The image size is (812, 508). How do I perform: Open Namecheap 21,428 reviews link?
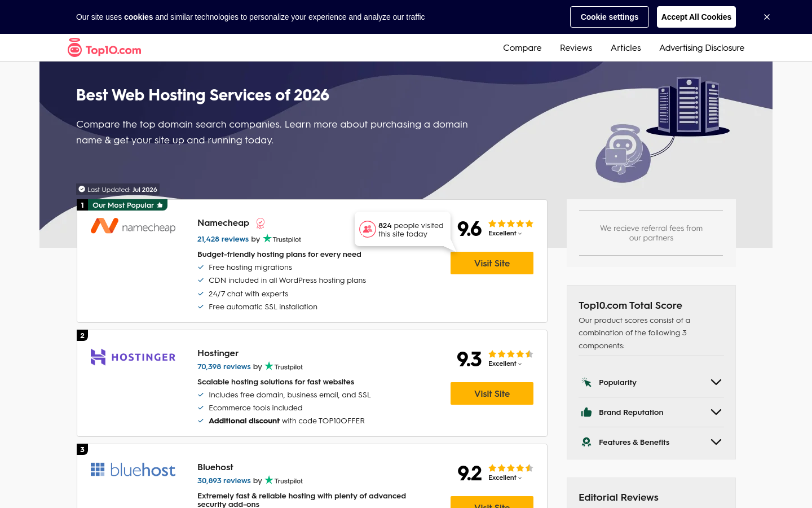223,239
